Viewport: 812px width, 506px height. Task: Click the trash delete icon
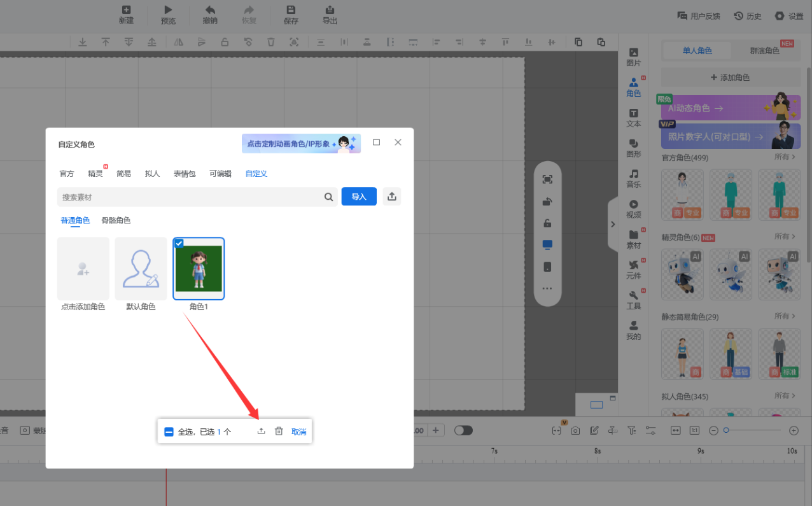[279, 432]
